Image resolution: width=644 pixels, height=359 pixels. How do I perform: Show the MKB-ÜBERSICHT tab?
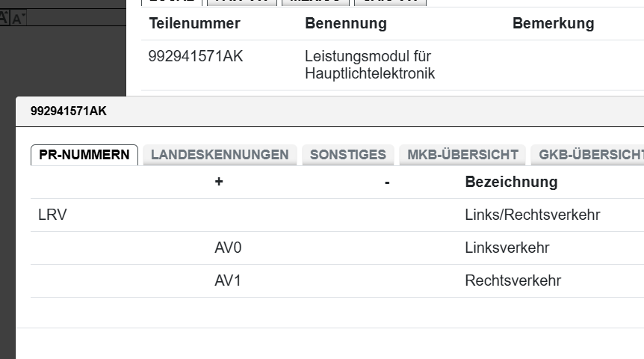pos(462,155)
